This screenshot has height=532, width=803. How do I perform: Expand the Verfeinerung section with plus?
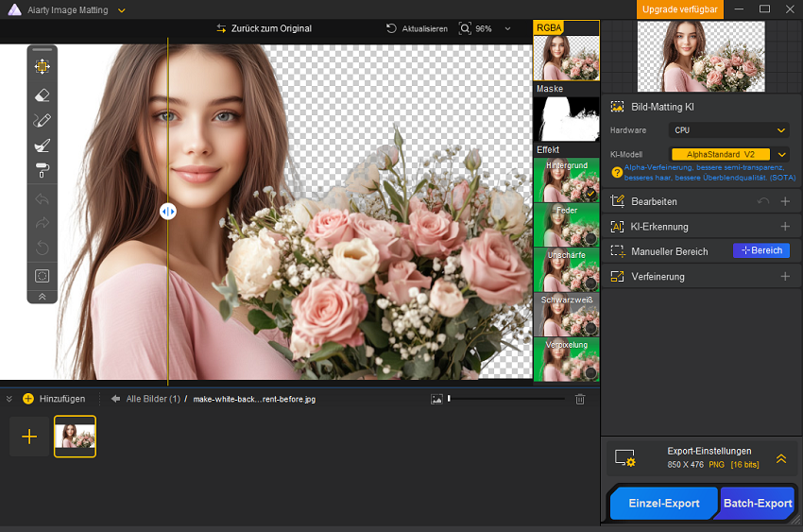[785, 277]
